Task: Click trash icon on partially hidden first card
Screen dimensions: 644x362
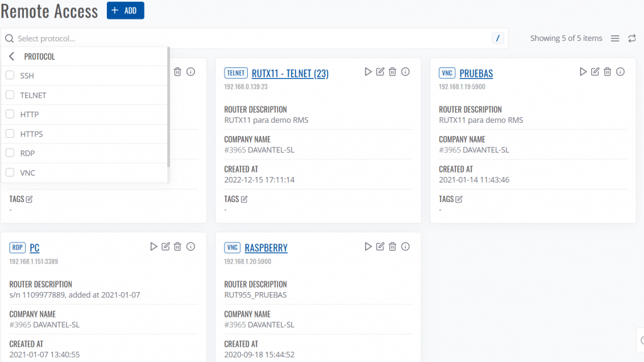Action: tap(177, 72)
